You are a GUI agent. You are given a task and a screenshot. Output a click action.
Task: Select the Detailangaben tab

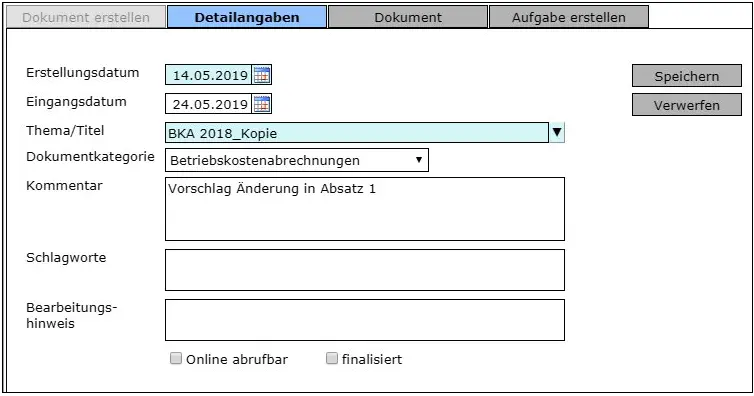(x=247, y=17)
